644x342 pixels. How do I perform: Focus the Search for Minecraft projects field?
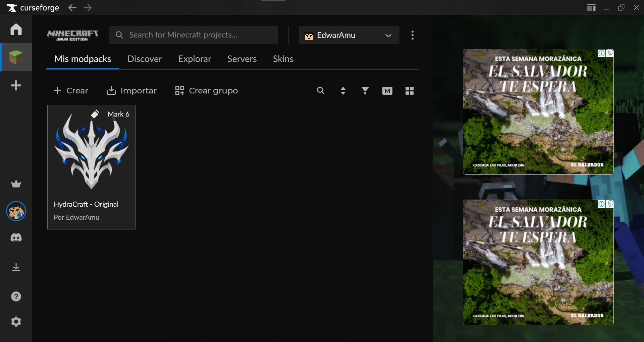pos(194,35)
